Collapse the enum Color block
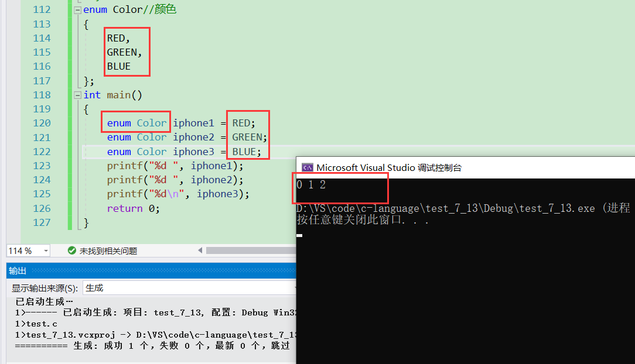This screenshot has width=635, height=364. click(x=78, y=10)
